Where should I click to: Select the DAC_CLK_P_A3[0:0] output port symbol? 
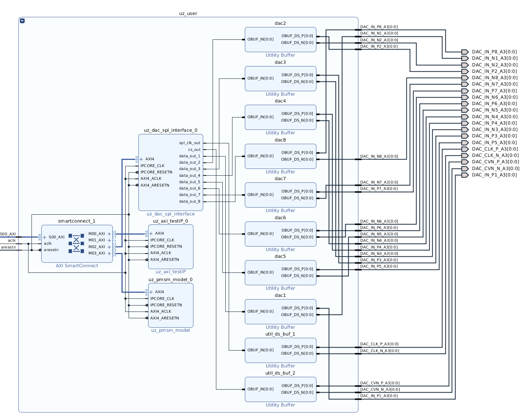coord(465,149)
